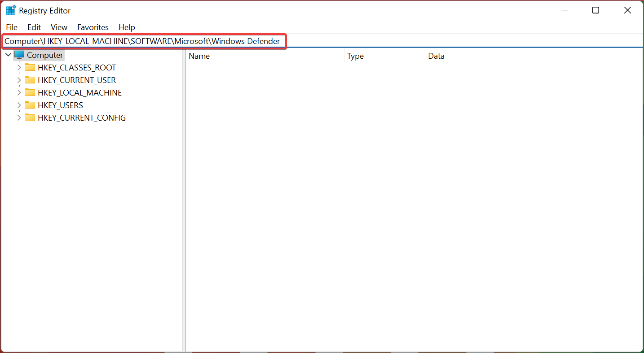Click the HKEY_LOCAL_MACHINE folder icon
Viewport: 644px width, 353px height.
coord(30,93)
